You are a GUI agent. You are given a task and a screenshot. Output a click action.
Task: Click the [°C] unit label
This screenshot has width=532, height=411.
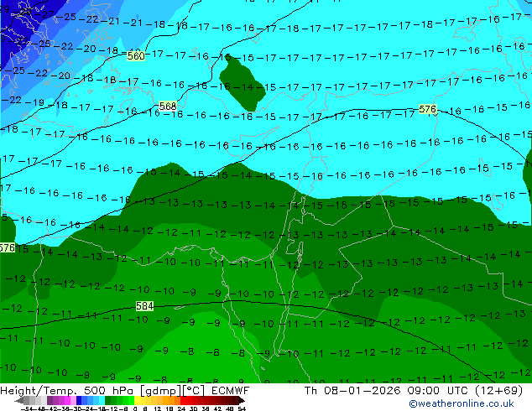click(x=193, y=391)
